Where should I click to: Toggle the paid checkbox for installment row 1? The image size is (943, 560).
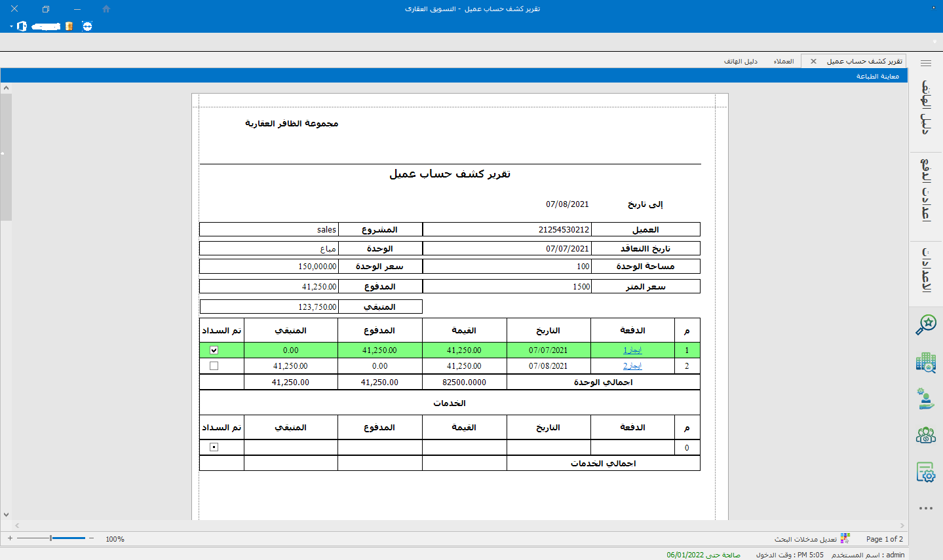coord(214,350)
